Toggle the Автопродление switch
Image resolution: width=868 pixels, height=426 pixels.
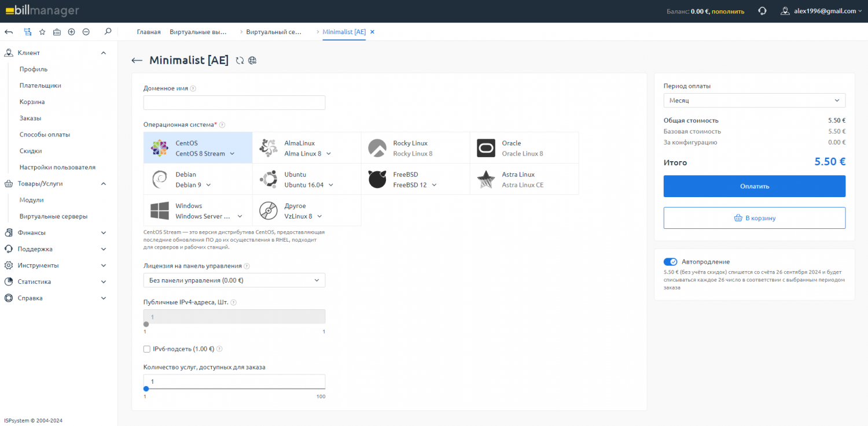[x=670, y=262]
